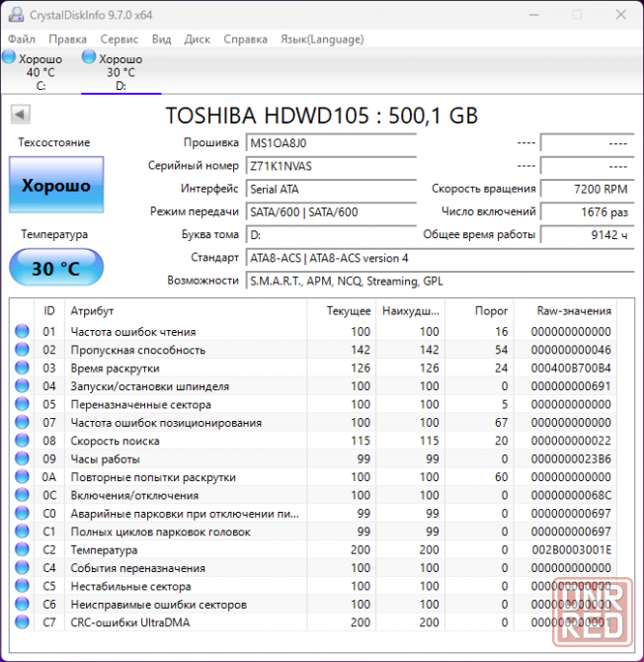Click the 30 °C temperature button
This screenshot has height=662, width=644.
click(56, 268)
